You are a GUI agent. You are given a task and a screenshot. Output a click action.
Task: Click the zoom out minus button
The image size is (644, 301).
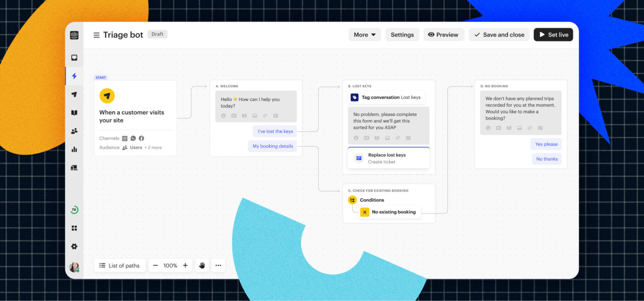(x=155, y=266)
